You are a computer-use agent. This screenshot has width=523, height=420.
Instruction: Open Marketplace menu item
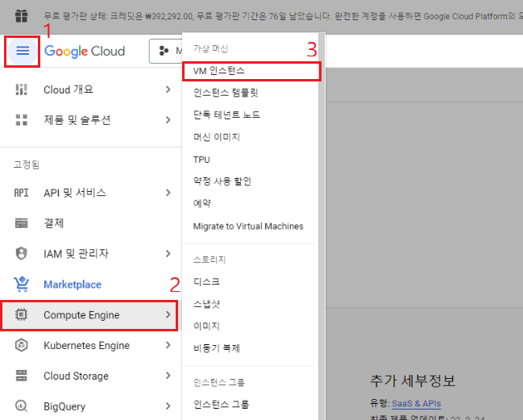pos(90,285)
